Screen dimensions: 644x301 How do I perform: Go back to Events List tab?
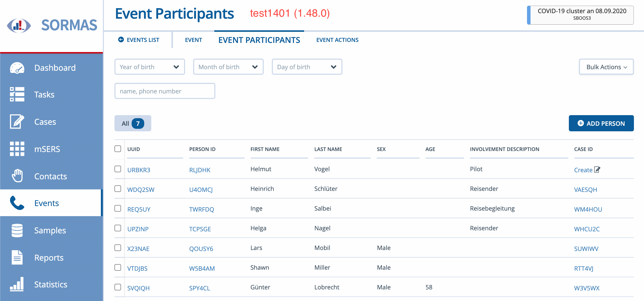tap(139, 40)
